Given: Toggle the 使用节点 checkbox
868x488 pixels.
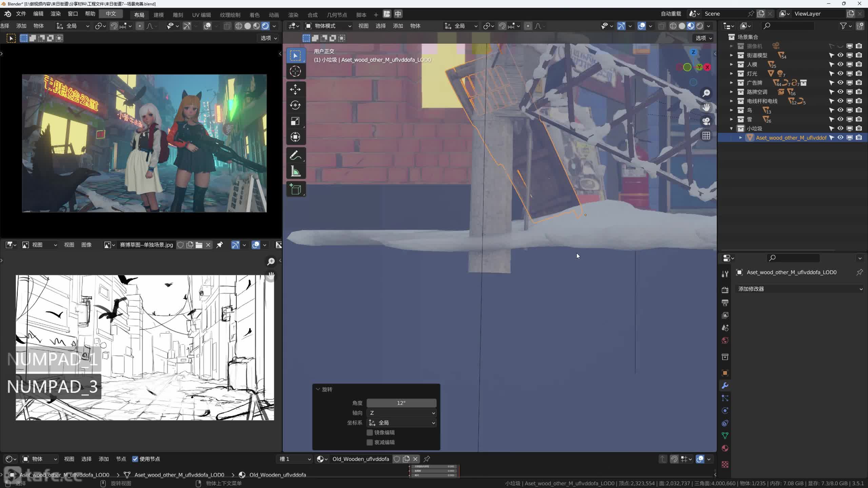Looking at the screenshot, I should [x=135, y=459].
